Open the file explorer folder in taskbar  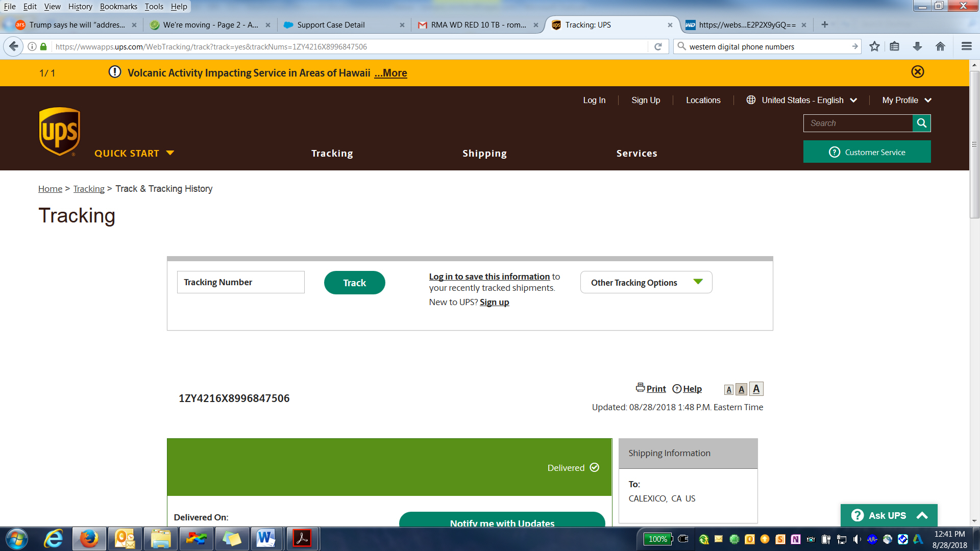pos(160,539)
